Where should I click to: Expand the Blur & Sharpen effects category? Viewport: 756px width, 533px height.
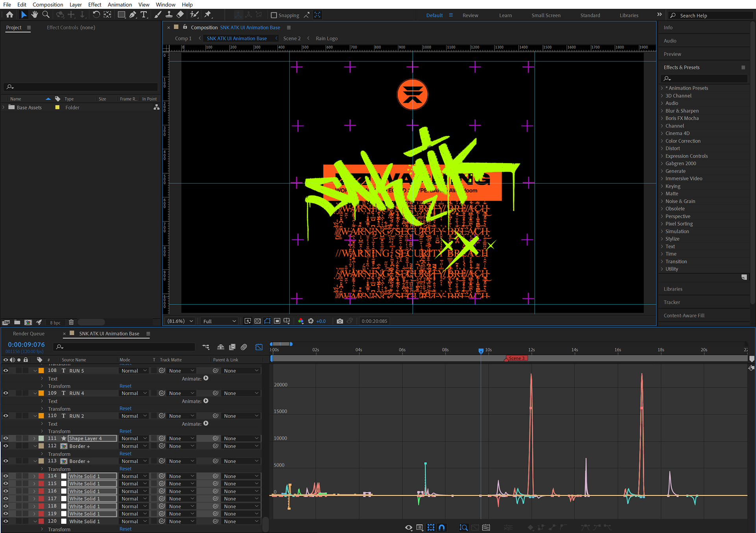[662, 111]
